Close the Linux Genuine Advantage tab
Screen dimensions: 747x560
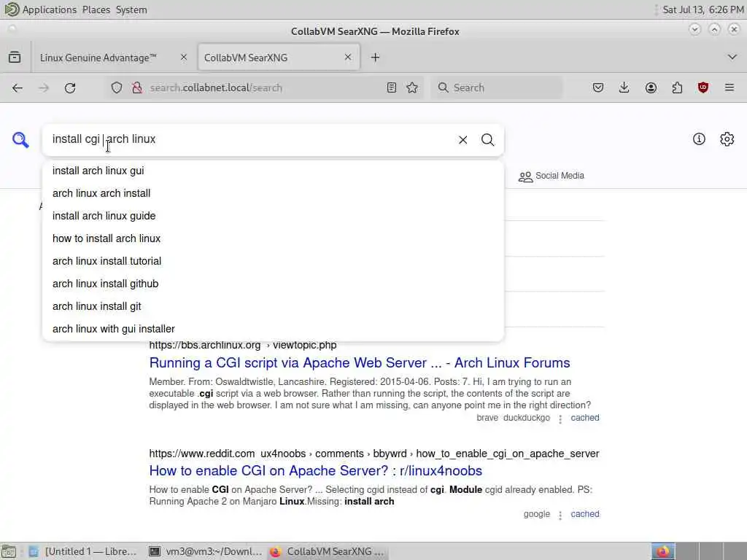184,57
